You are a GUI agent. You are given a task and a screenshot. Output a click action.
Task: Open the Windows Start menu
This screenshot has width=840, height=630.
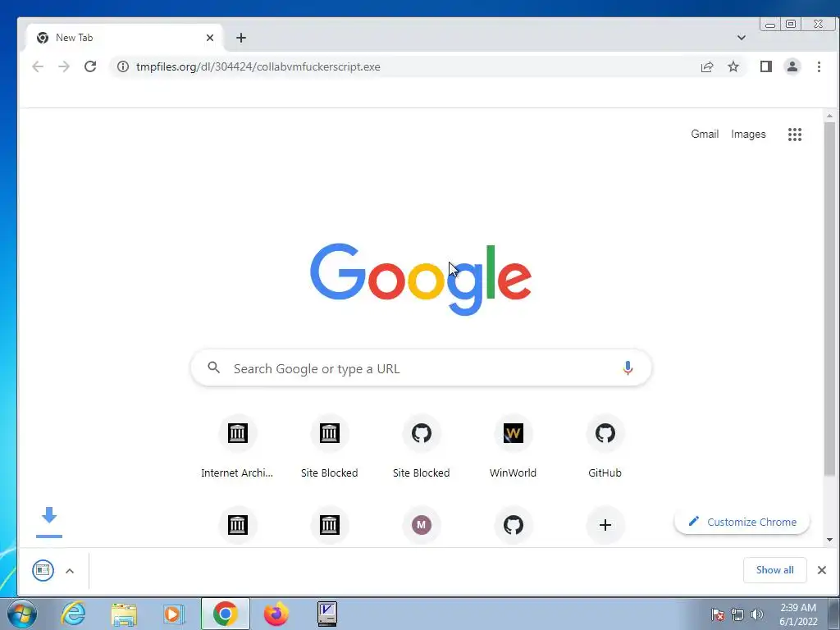tap(22, 614)
